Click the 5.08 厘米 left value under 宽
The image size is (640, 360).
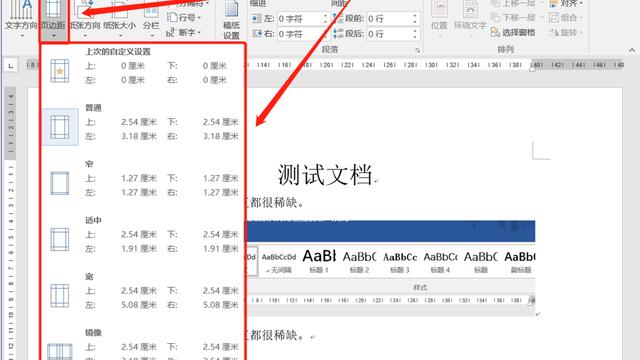139,305
